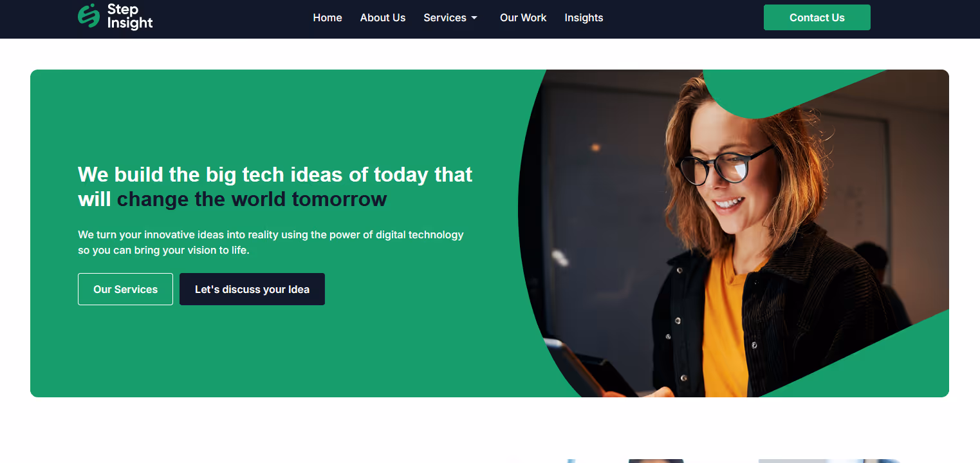
Task: Click the woman's eyeglasses in the photo
Action: pyautogui.click(x=725, y=163)
